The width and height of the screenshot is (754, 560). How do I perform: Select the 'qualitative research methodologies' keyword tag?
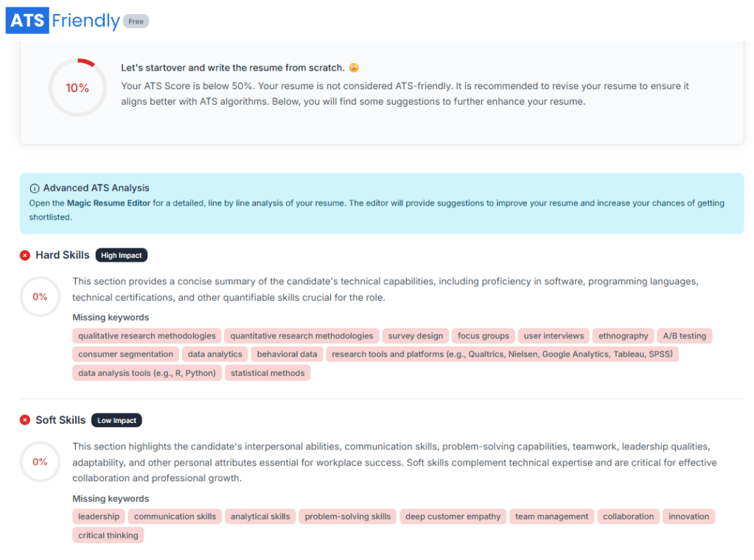pos(147,336)
